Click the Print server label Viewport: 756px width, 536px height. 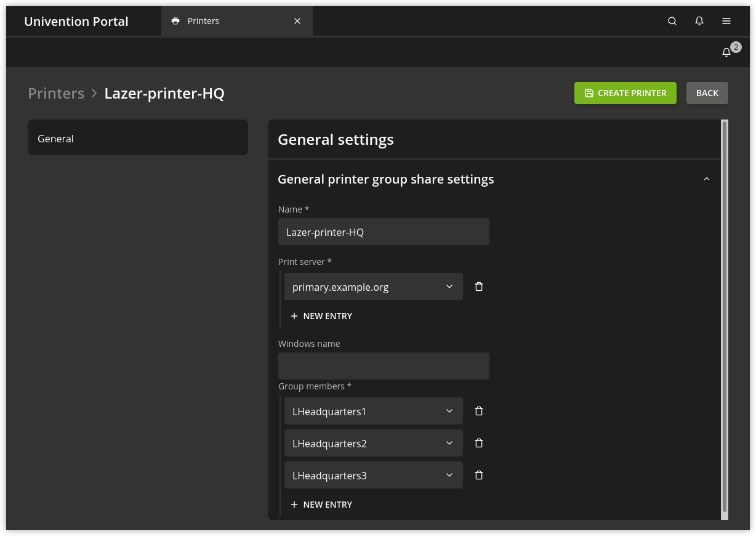click(x=305, y=262)
